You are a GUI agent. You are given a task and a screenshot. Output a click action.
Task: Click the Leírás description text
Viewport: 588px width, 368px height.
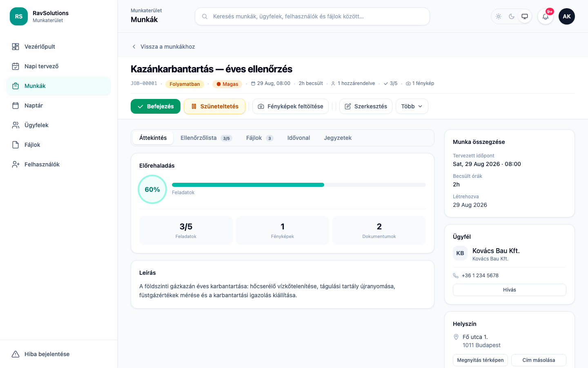click(267, 291)
